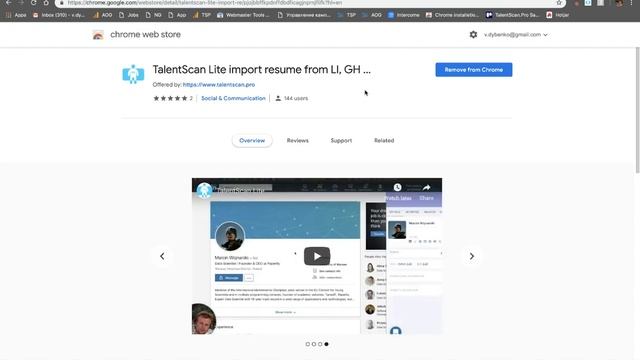The width and height of the screenshot is (640, 360).
Task: Click the TalentScan Lite extension icon
Action: pos(133,74)
